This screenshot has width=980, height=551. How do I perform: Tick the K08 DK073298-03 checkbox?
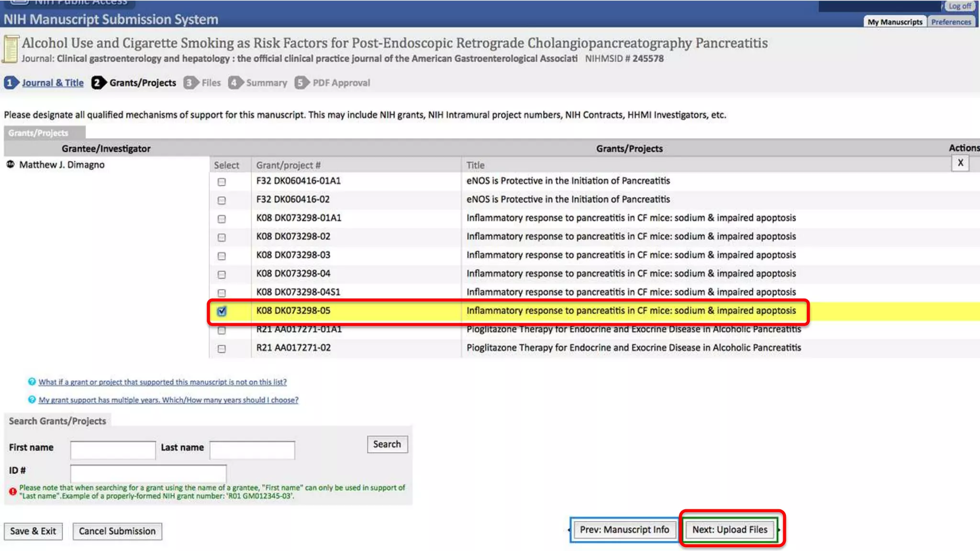(222, 256)
